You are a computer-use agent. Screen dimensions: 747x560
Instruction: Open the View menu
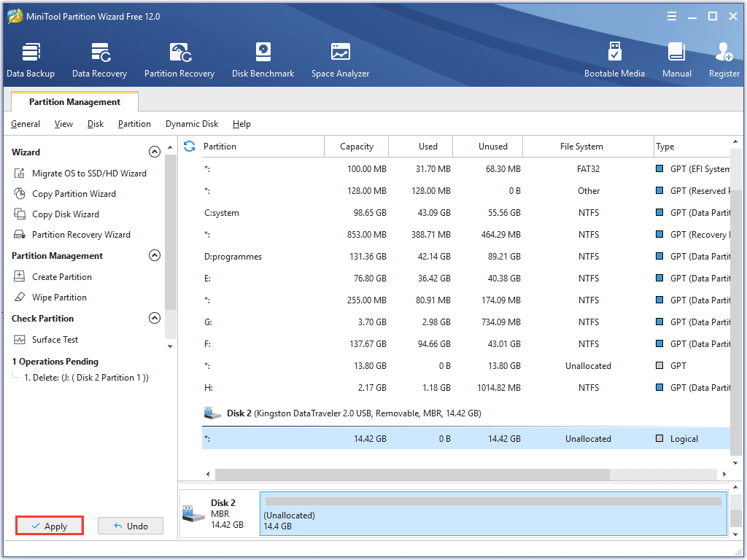coord(63,124)
